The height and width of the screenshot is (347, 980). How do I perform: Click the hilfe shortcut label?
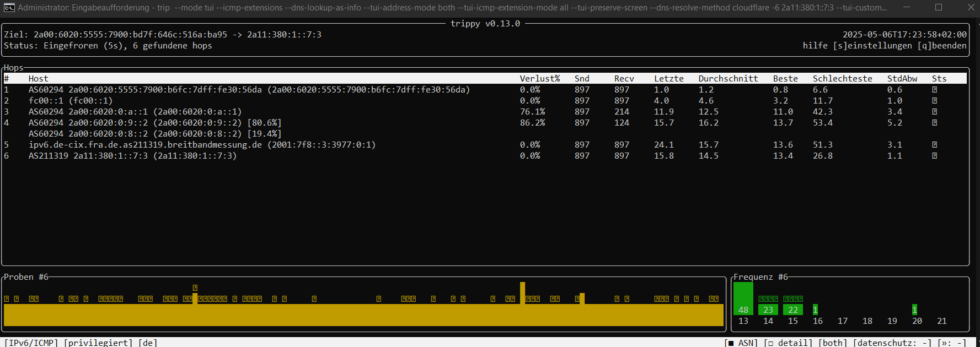815,46
